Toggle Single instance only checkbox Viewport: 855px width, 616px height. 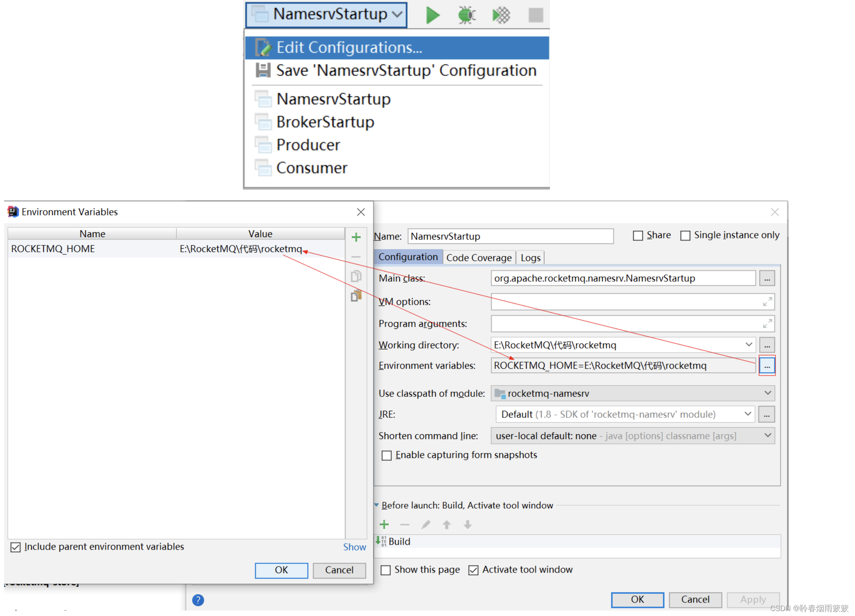685,236
